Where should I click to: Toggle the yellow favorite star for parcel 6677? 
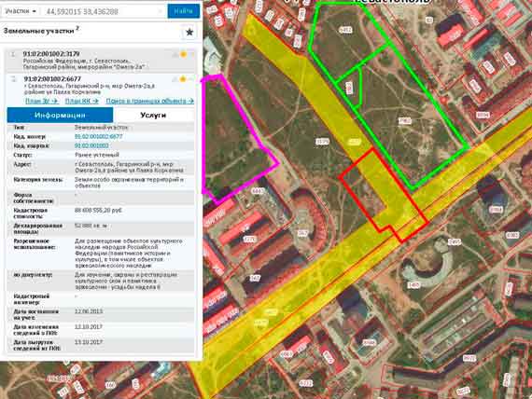click(183, 79)
